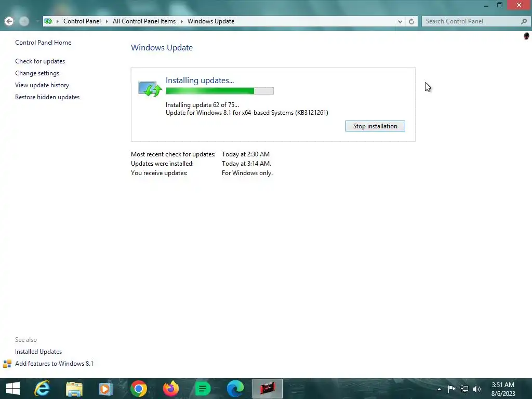This screenshot has height=399, width=532.
Task: Open network status tray icon
Action: [464, 389]
